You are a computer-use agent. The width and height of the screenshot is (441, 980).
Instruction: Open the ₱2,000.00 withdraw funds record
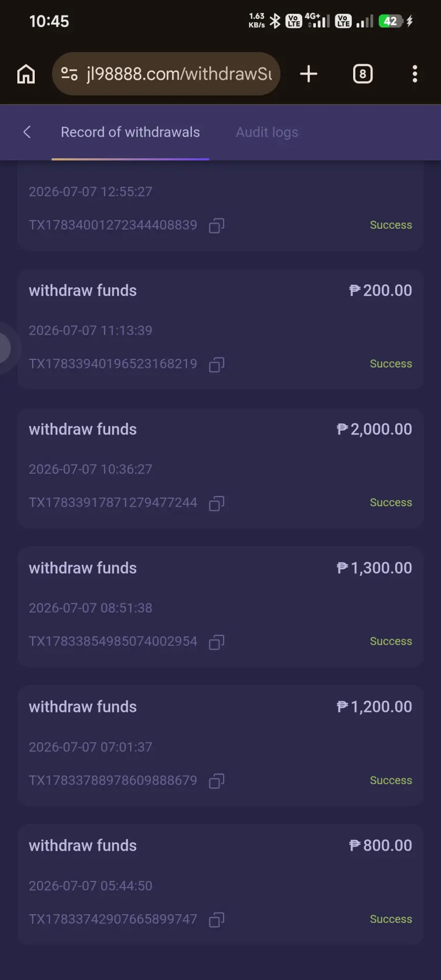point(220,468)
